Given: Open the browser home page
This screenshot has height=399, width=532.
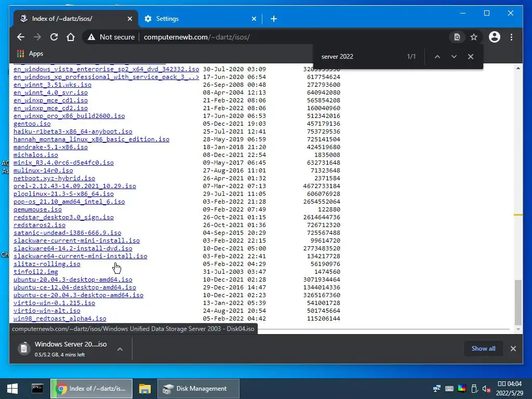Looking at the screenshot, I should (x=71, y=37).
